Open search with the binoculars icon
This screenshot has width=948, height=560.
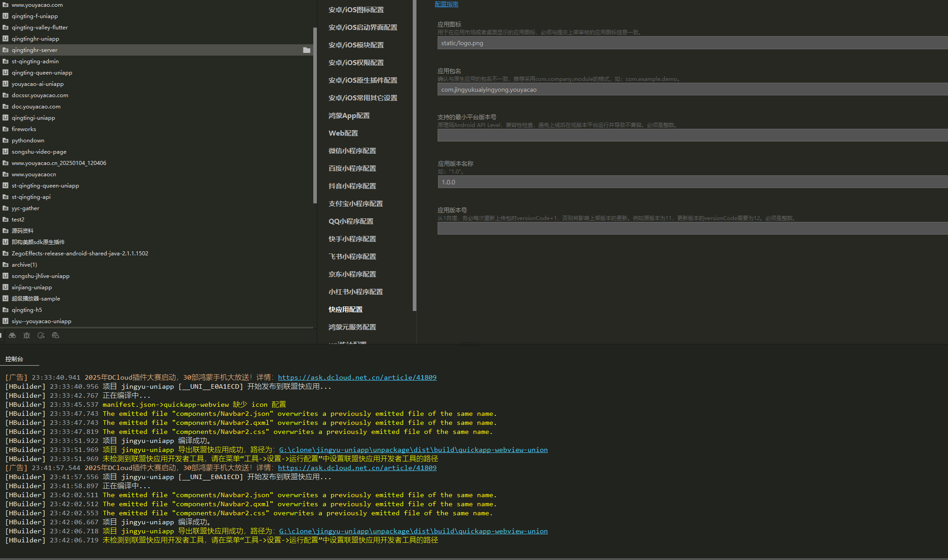tap(12, 335)
